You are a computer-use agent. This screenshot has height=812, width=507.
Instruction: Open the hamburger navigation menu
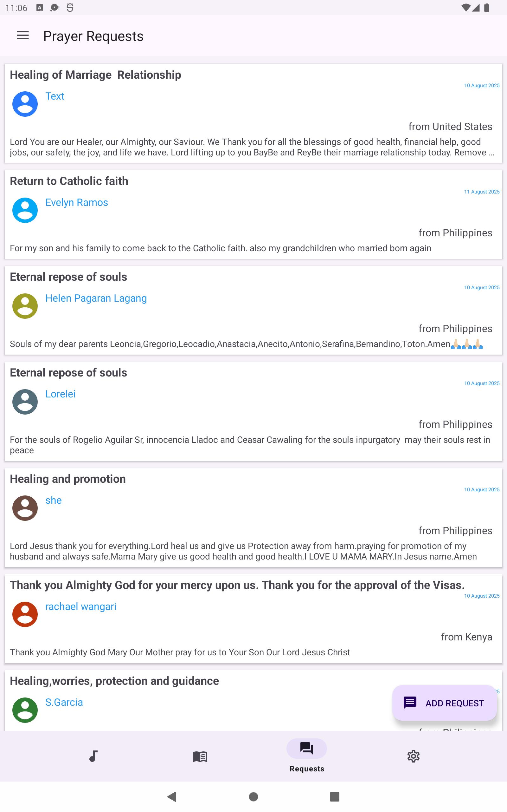[x=23, y=36]
